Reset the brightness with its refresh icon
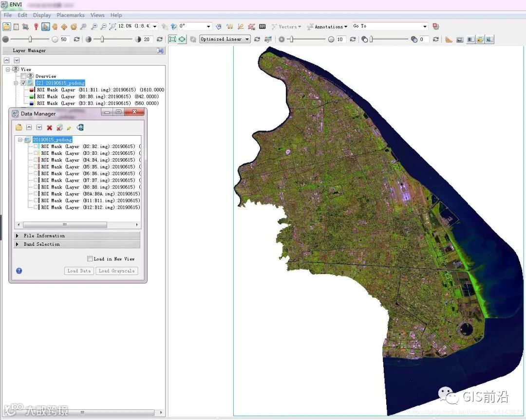The width and height of the screenshot is (526, 420). (76, 39)
